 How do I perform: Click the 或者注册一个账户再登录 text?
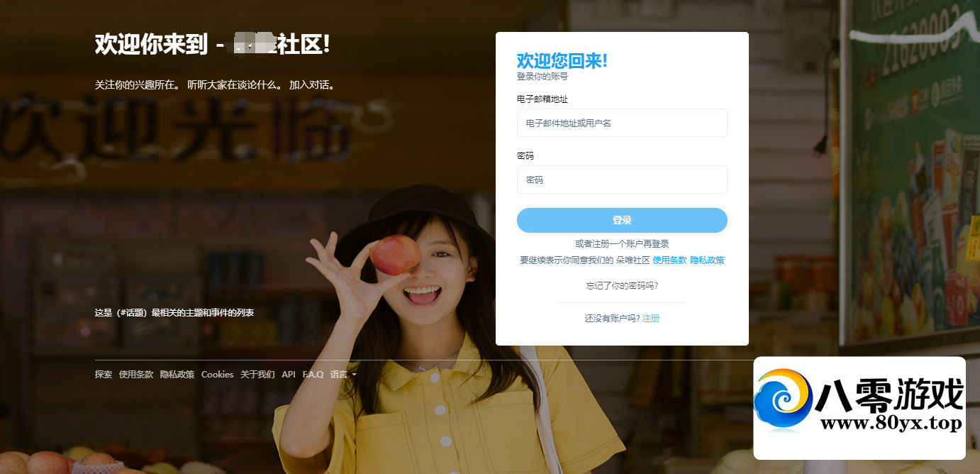tap(622, 244)
